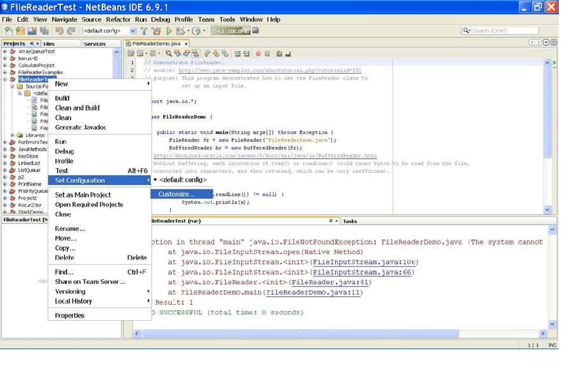Undo the last edit via the toolbar
The image size is (588, 388).
coord(59,30)
